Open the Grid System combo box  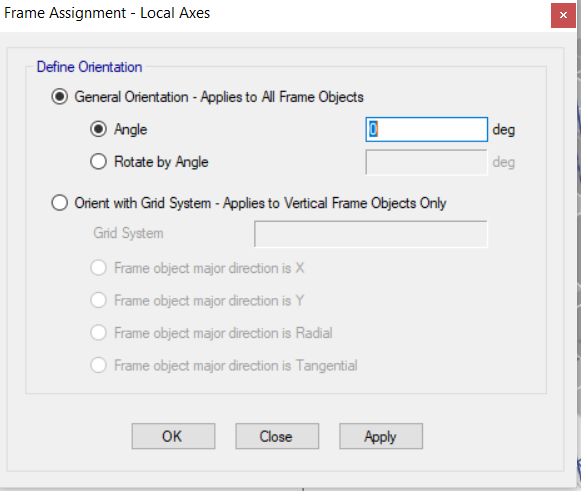371,234
